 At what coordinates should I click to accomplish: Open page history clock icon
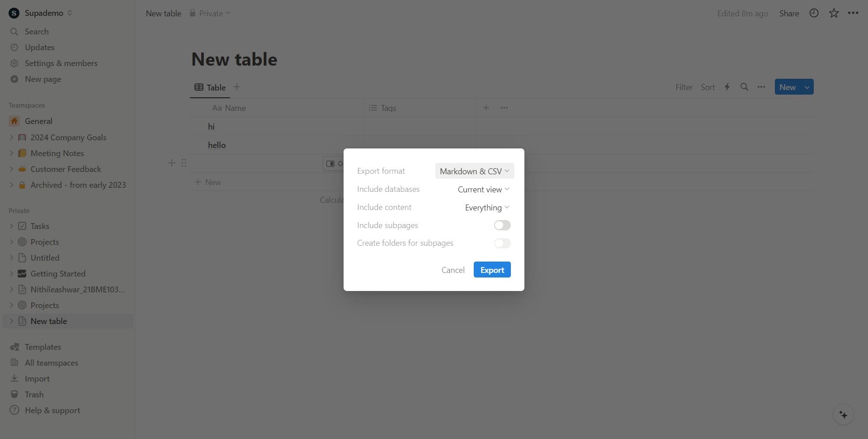coord(814,13)
